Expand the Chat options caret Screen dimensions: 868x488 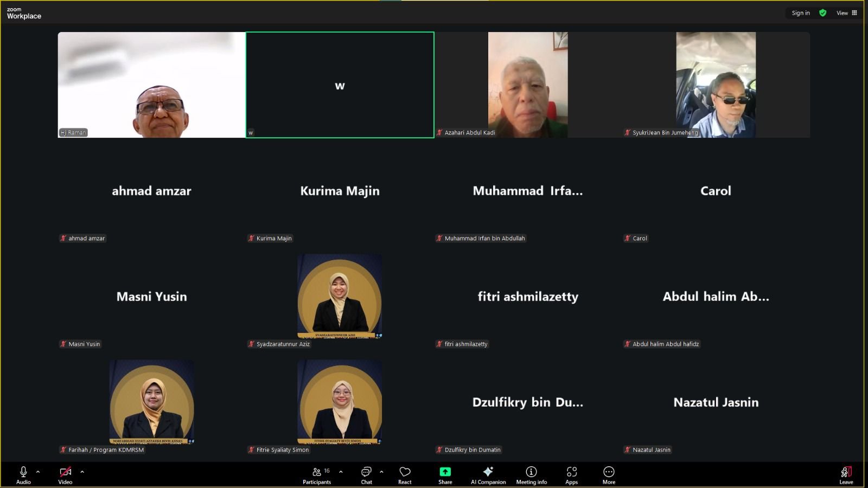(x=381, y=472)
